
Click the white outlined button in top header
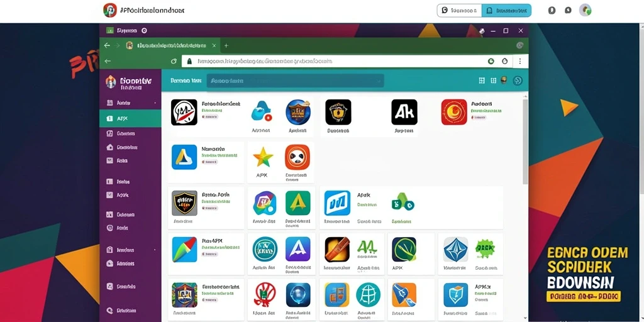click(459, 11)
